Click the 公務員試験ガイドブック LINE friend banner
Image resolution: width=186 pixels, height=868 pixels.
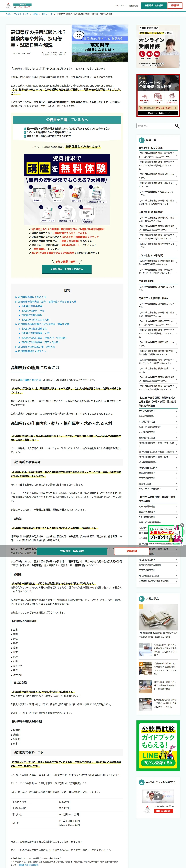(158, 746)
